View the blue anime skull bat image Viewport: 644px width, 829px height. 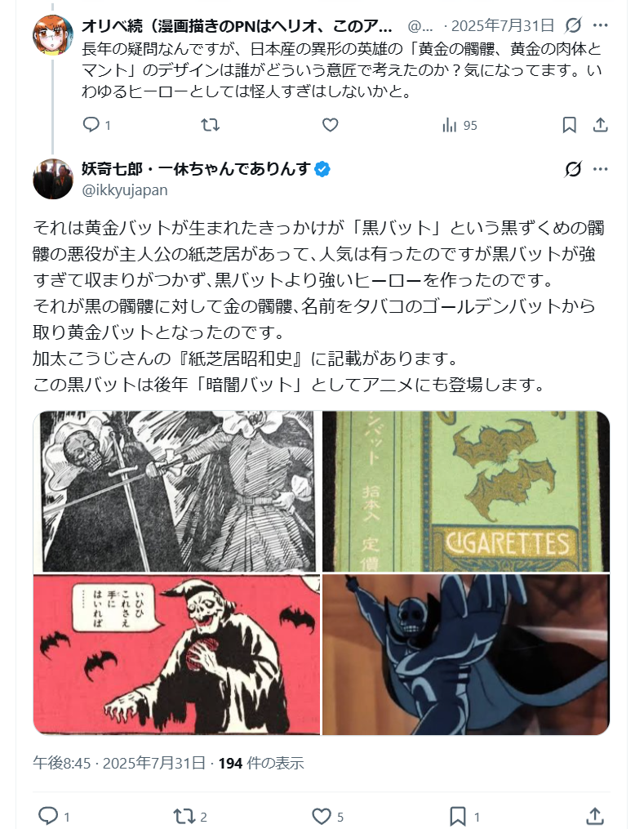[x=466, y=654]
